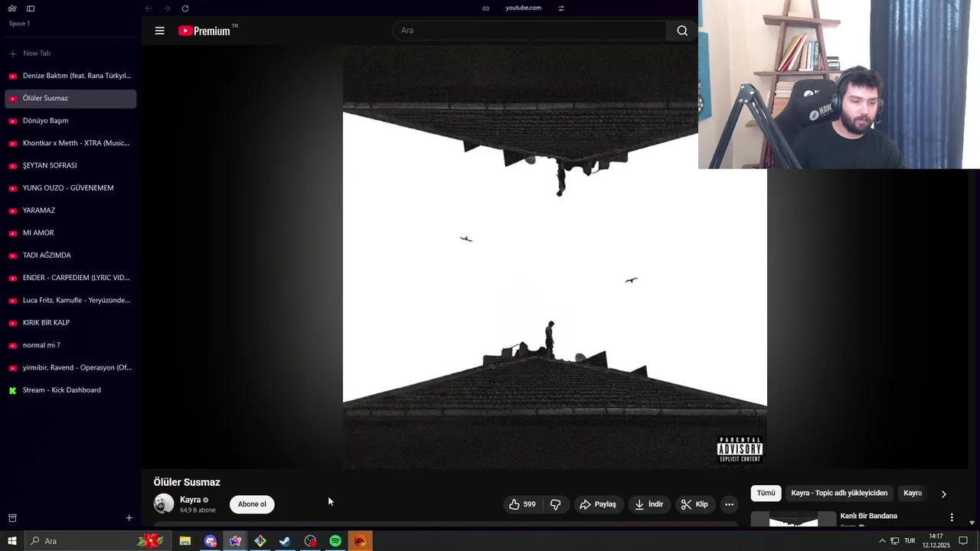Screen dimensions: 980x551
Task: Open more actions three-dot menu
Action: (729, 504)
